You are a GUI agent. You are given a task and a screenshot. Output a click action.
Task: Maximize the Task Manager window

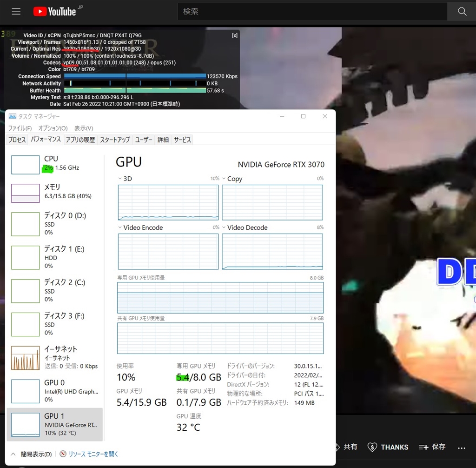[303, 116]
